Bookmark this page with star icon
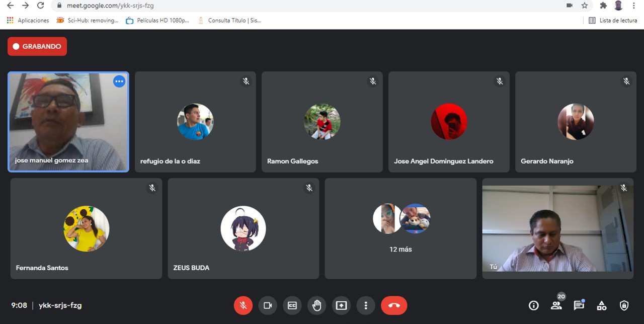The height and width of the screenshot is (324, 644). [584, 6]
